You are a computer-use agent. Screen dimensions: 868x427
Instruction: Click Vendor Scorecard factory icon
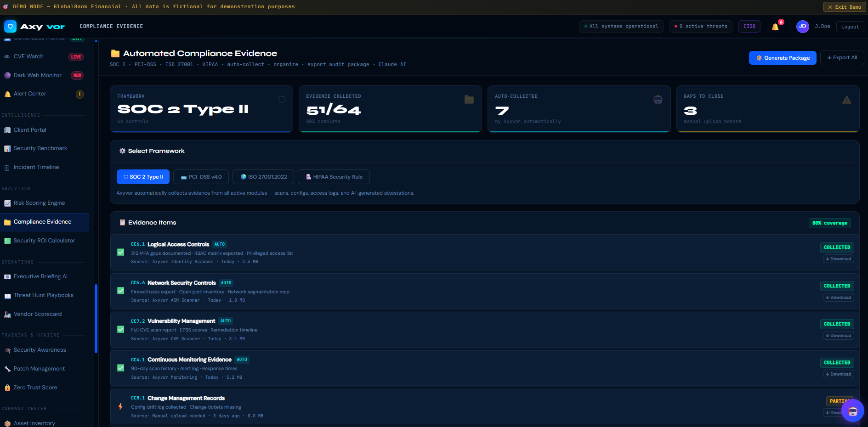[7, 315]
